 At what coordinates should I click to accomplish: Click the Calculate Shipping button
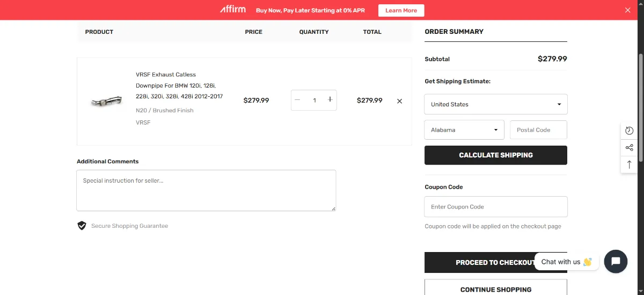coord(496,155)
